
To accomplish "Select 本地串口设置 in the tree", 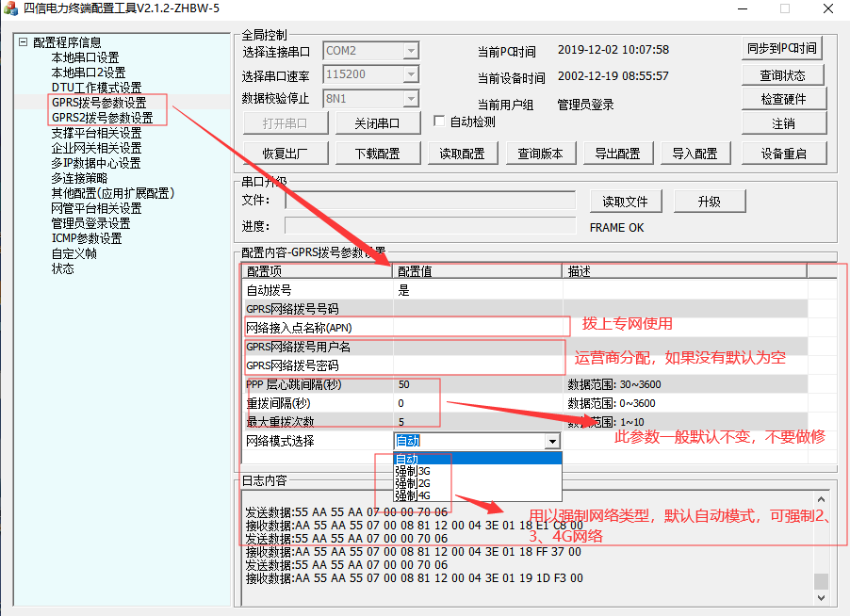I will point(85,57).
